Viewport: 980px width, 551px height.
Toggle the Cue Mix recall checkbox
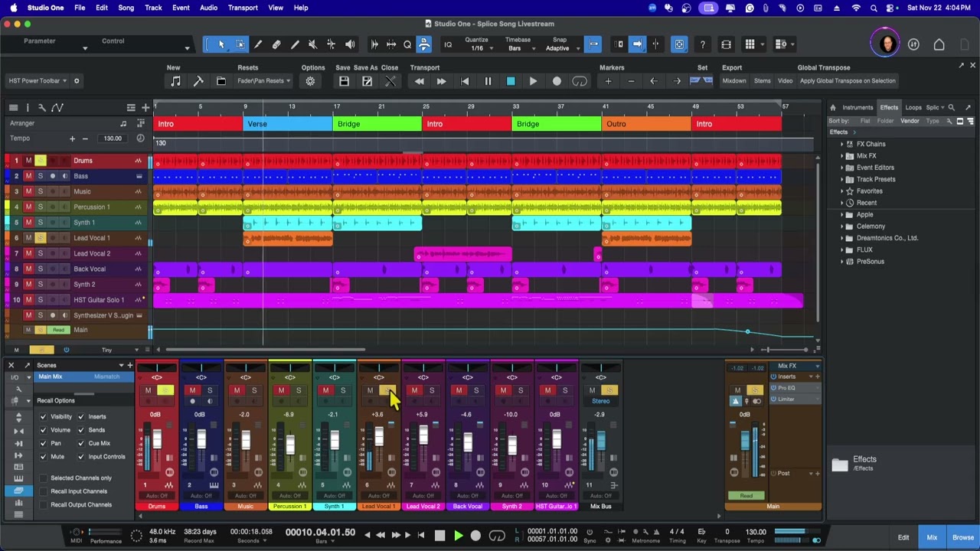(81, 443)
